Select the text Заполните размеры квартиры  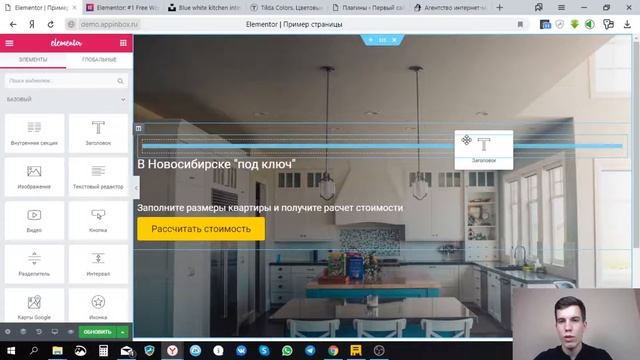[270, 208]
